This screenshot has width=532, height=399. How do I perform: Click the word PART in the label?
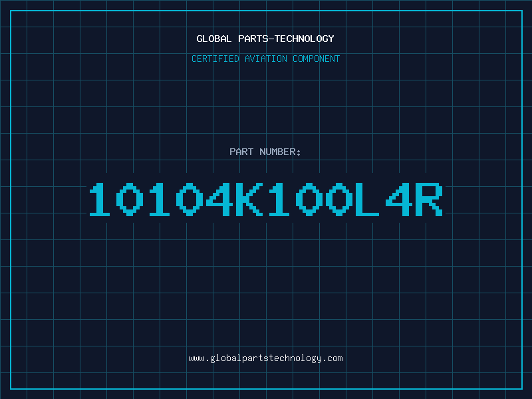pyautogui.click(x=241, y=152)
